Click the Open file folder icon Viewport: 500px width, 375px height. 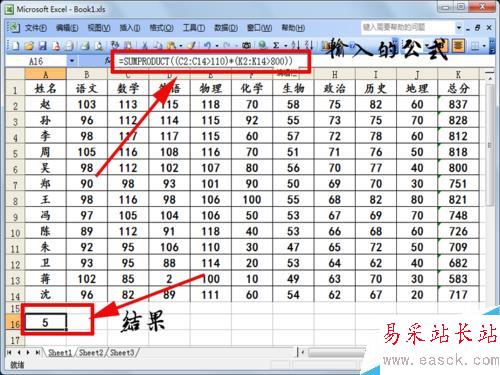tap(29, 45)
